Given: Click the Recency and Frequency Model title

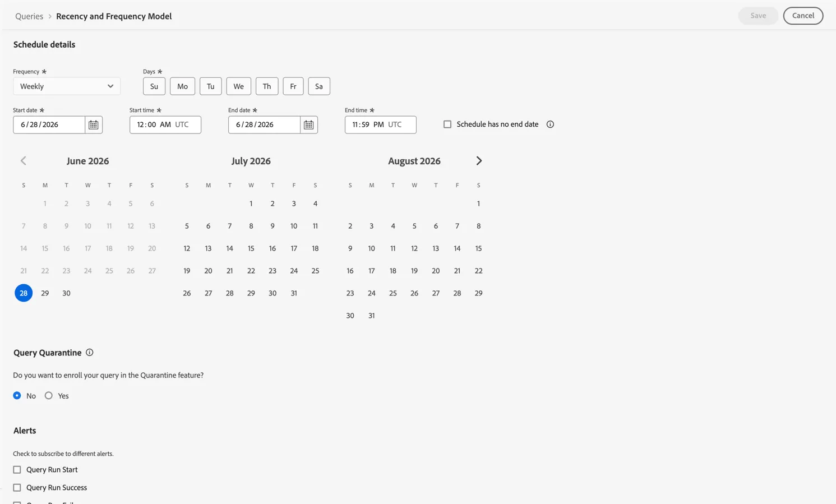Looking at the screenshot, I should 114,16.
